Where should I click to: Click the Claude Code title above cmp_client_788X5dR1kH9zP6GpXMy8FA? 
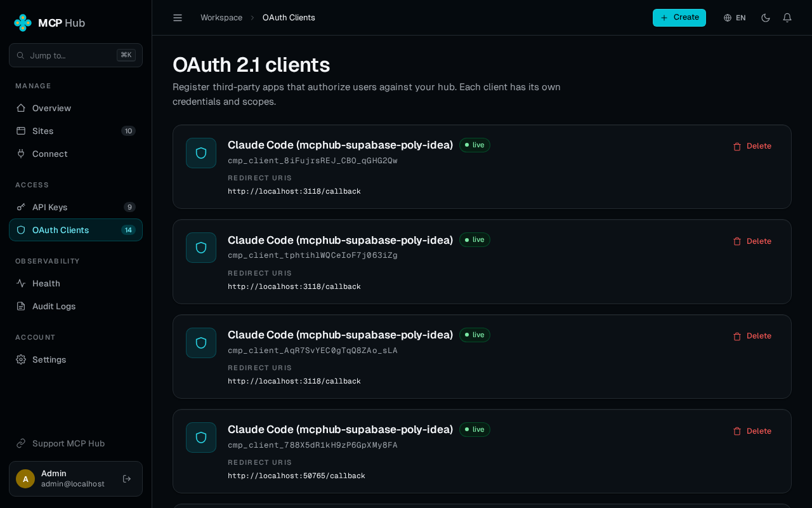(x=340, y=429)
